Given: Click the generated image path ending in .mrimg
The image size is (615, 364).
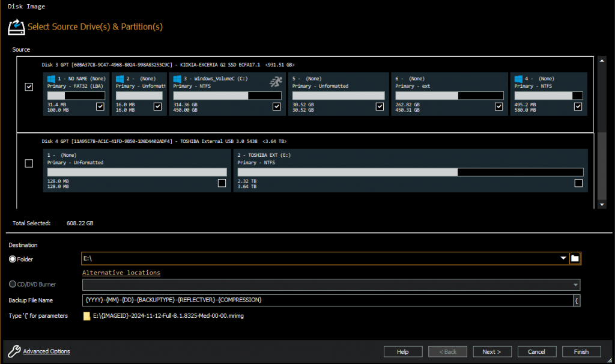Looking at the screenshot, I should point(168,316).
